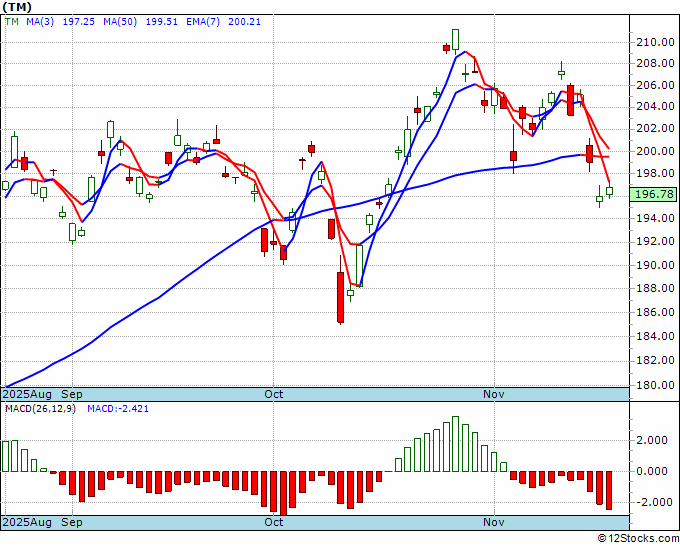Click the MA(50) value 199.51

[x=161, y=22]
